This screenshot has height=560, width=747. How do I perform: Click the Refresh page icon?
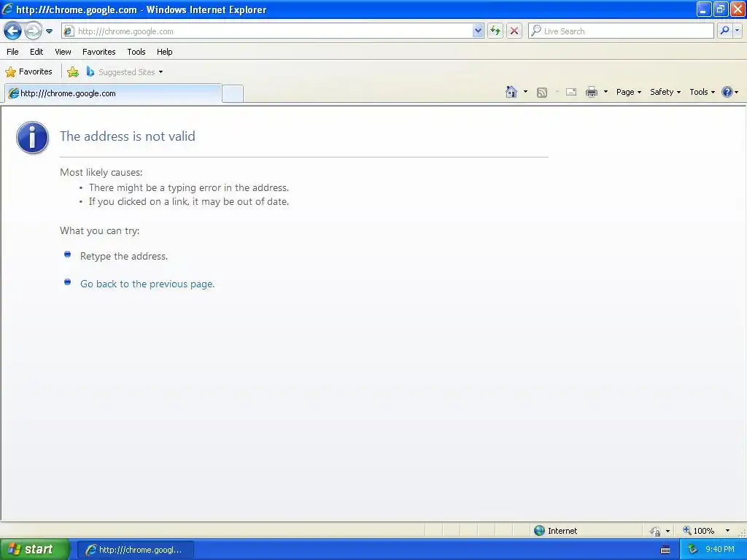point(495,31)
